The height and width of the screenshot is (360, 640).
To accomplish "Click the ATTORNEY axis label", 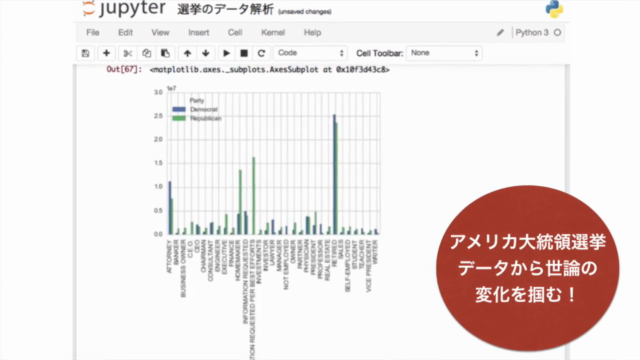I will (x=169, y=256).
